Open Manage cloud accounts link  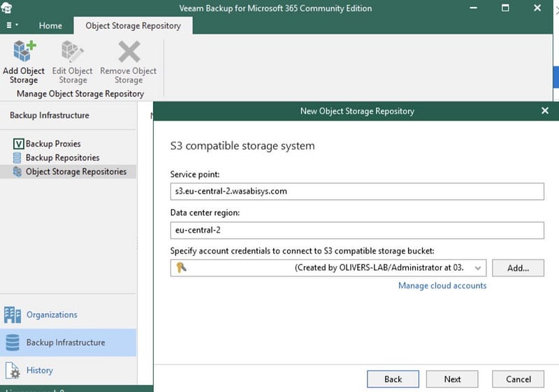click(x=442, y=286)
